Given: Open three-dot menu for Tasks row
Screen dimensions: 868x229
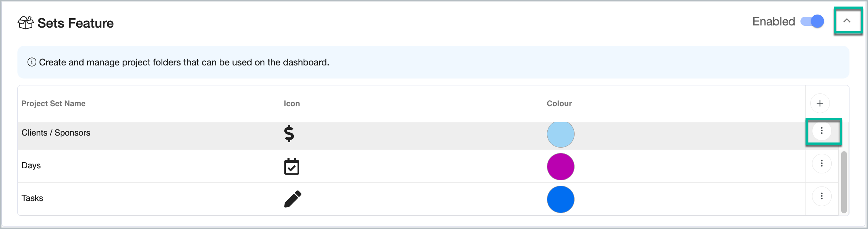Looking at the screenshot, I should (x=822, y=196).
